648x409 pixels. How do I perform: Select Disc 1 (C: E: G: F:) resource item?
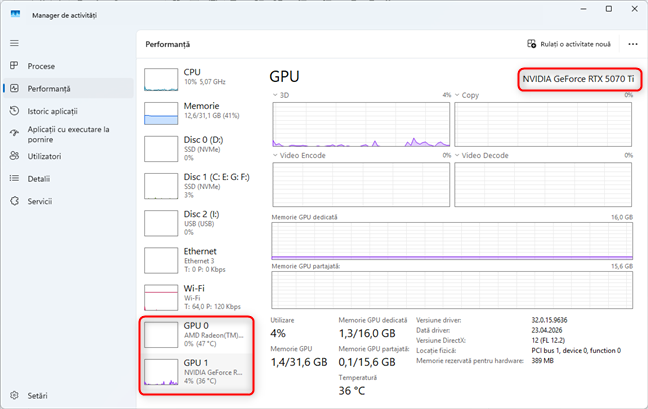click(197, 186)
